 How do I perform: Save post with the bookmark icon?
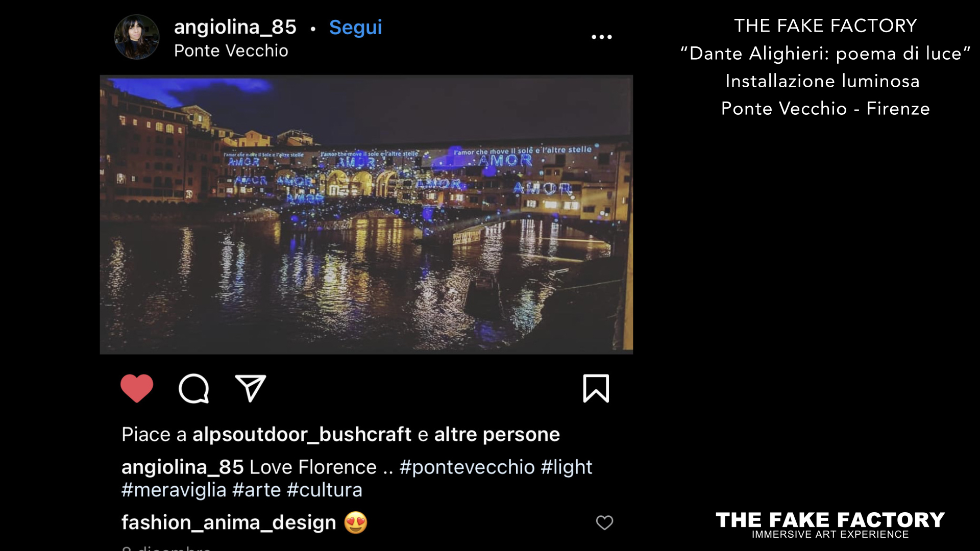tap(596, 389)
